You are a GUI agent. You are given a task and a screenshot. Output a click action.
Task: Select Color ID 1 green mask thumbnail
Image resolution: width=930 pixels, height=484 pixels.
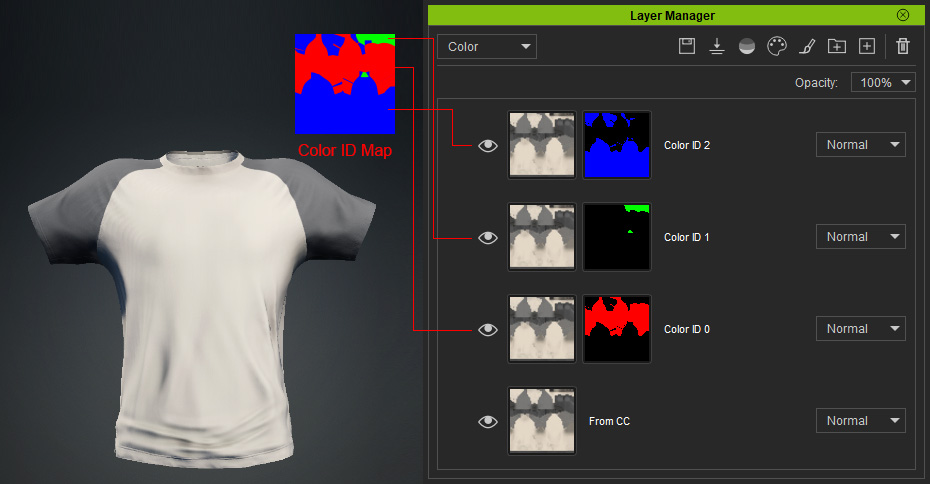(617, 237)
